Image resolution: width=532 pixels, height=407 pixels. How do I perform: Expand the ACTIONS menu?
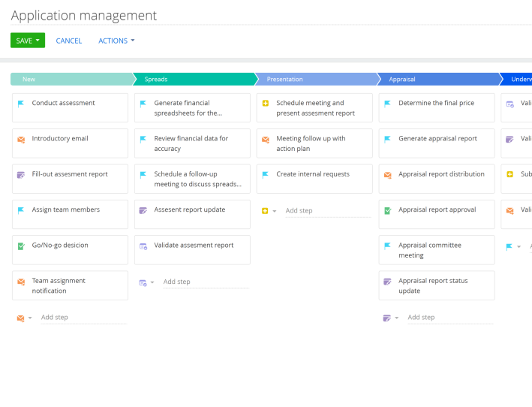click(x=116, y=41)
